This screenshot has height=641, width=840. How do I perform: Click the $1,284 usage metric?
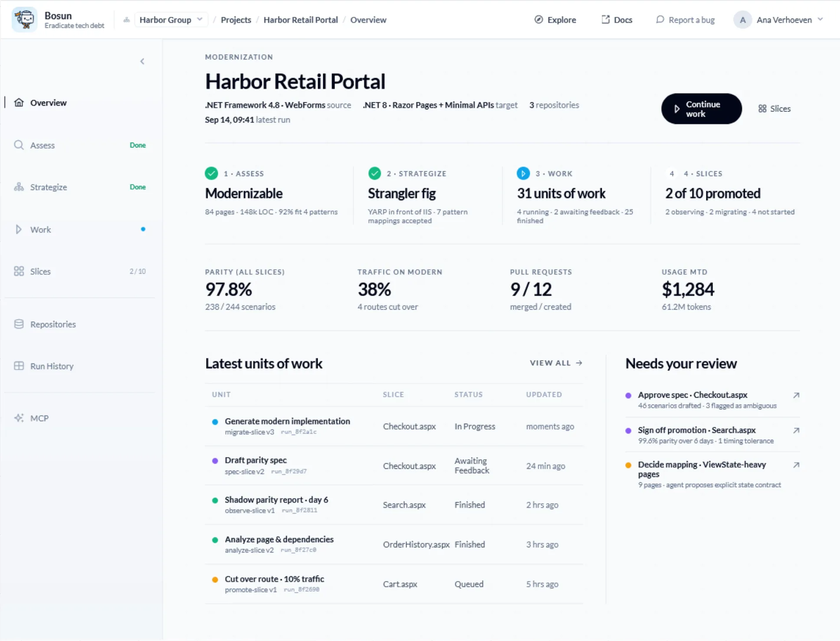point(688,289)
